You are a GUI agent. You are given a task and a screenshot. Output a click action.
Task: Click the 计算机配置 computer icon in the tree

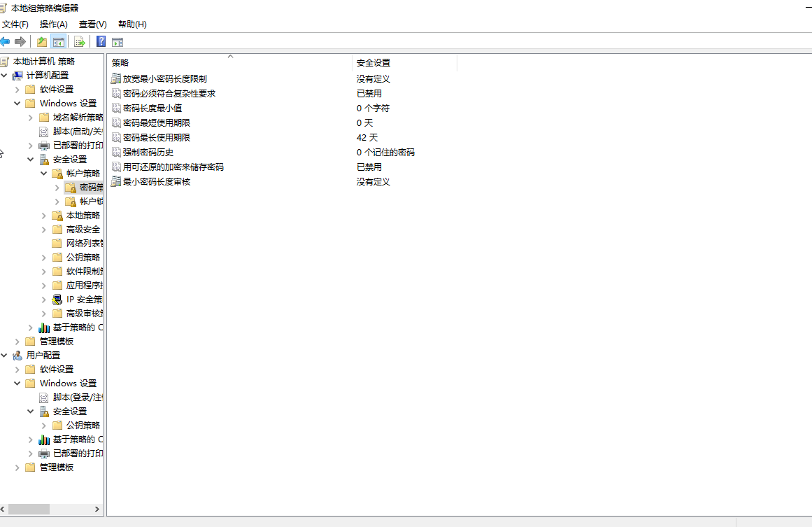tap(17, 76)
